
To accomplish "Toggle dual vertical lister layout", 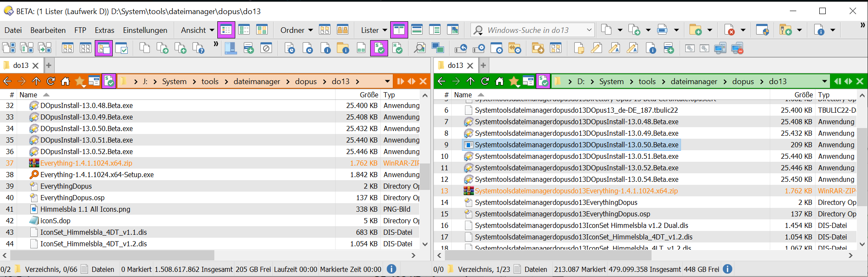I will click(x=399, y=30).
